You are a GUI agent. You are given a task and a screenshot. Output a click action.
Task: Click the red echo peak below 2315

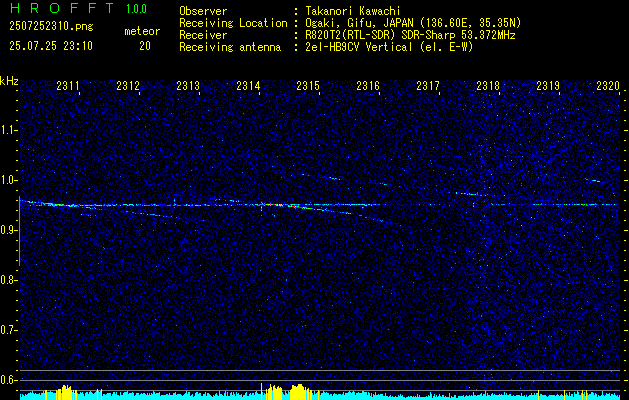pos(298,207)
